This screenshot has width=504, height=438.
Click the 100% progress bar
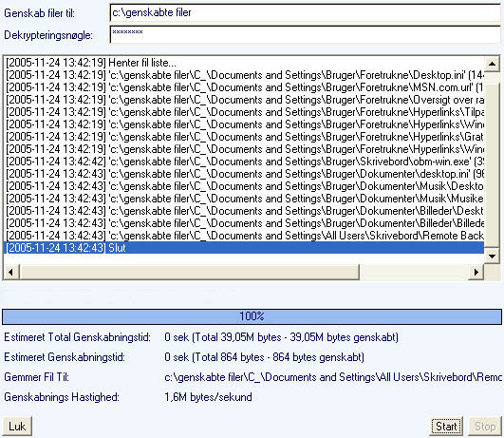[252, 316]
